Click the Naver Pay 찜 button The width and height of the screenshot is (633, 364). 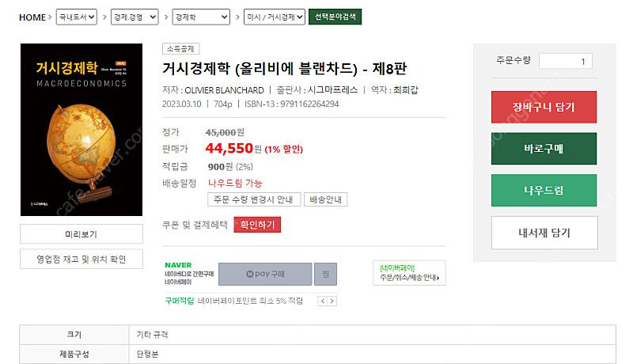pyautogui.click(x=325, y=274)
